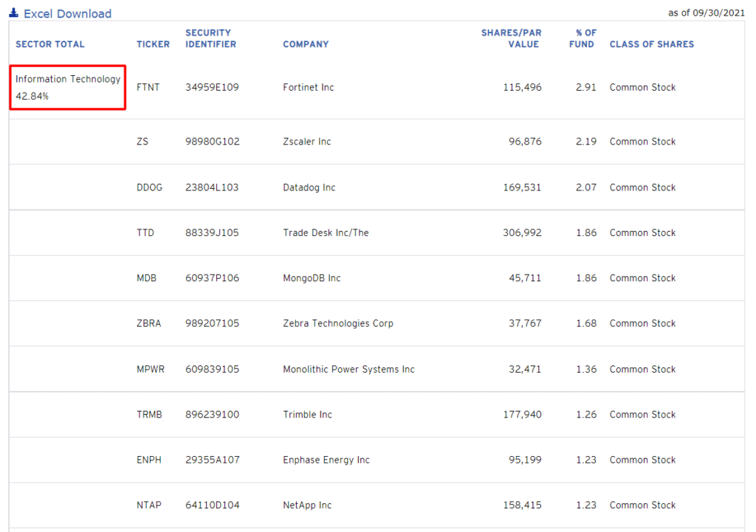Select the MPWR ticker cell
756x532 pixels.
tap(151, 369)
